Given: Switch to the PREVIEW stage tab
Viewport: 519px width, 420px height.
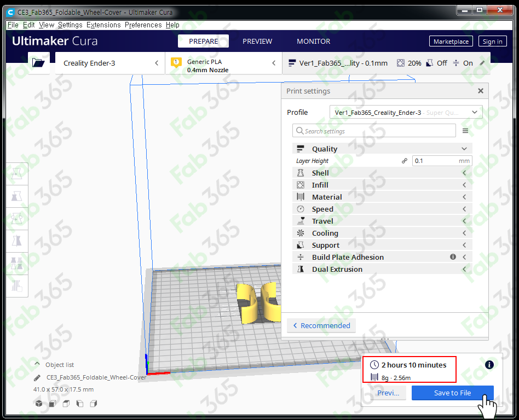Looking at the screenshot, I should click(x=257, y=42).
